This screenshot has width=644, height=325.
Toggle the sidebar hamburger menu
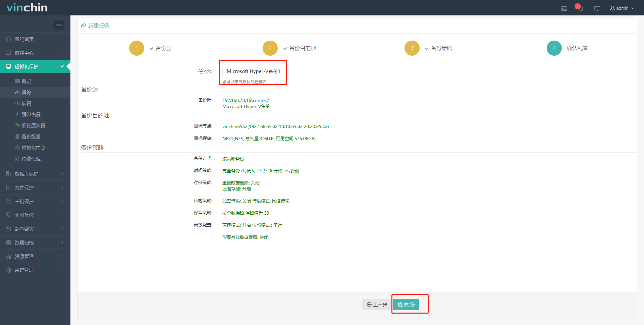(x=59, y=25)
